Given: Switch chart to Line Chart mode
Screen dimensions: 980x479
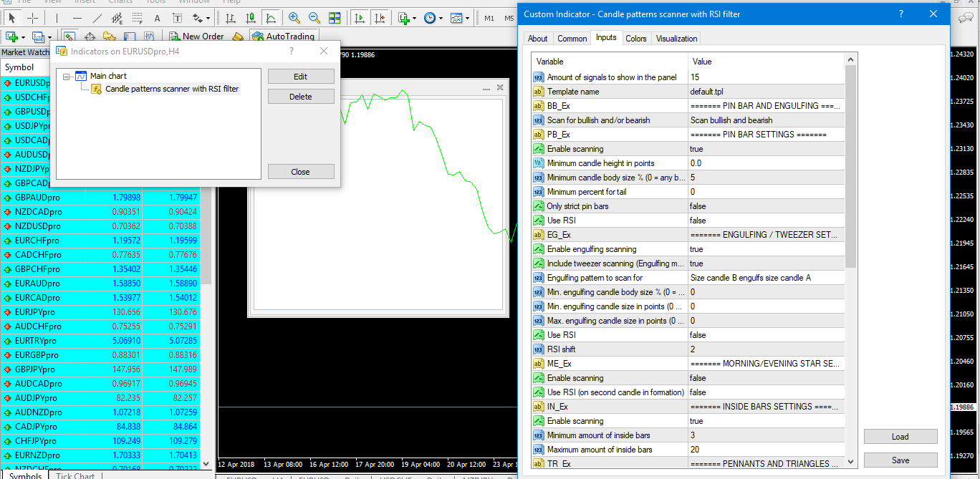Looking at the screenshot, I should (x=271, y=18).
